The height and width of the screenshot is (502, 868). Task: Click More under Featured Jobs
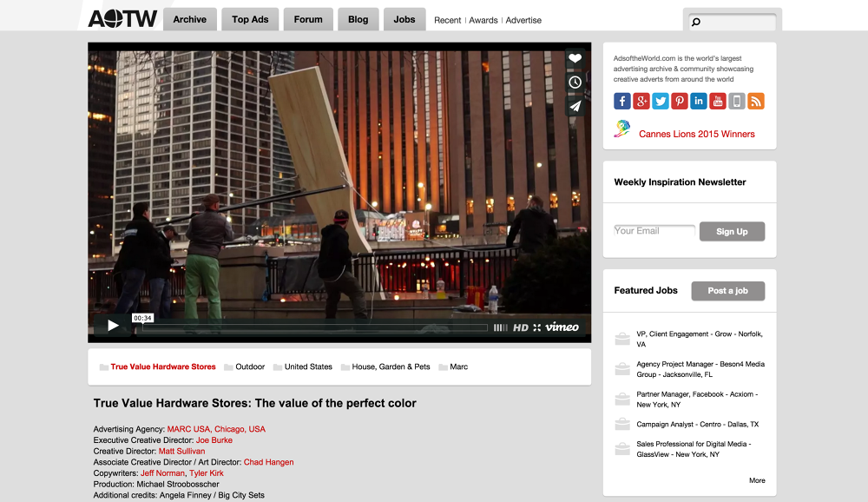757,480
